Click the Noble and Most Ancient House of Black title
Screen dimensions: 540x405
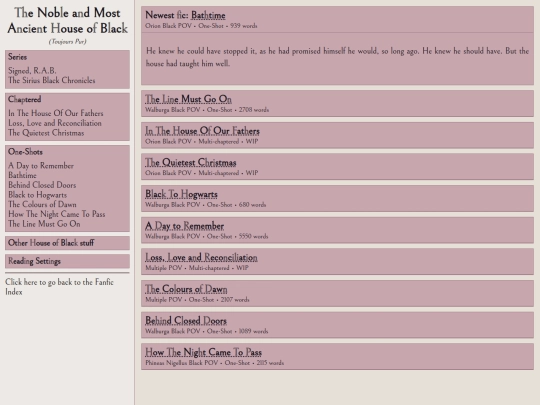pos(68,20)
